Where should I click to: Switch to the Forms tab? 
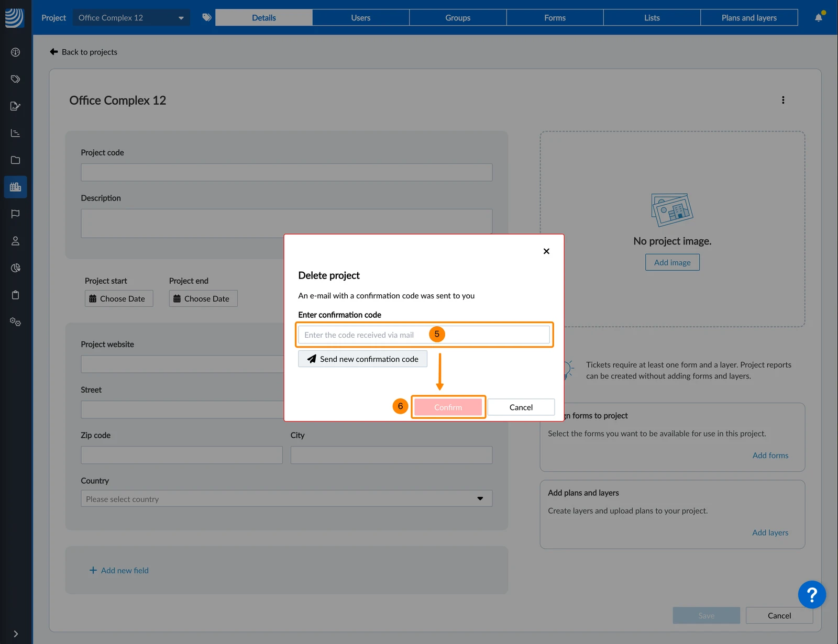click(x=555, y=17)
